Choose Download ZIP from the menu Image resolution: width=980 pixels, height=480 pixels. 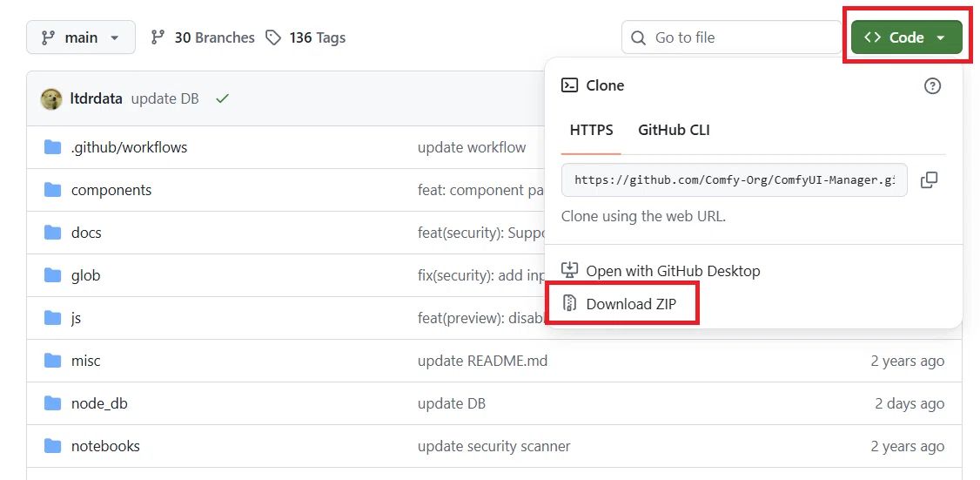click(x=630, y=304)
